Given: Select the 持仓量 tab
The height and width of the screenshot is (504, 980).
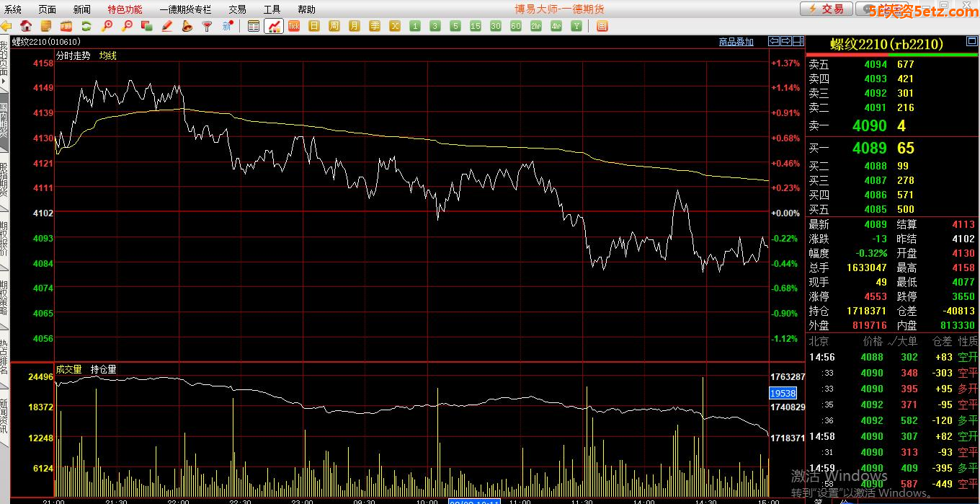Looking at the screenshot, I should 103,369.
